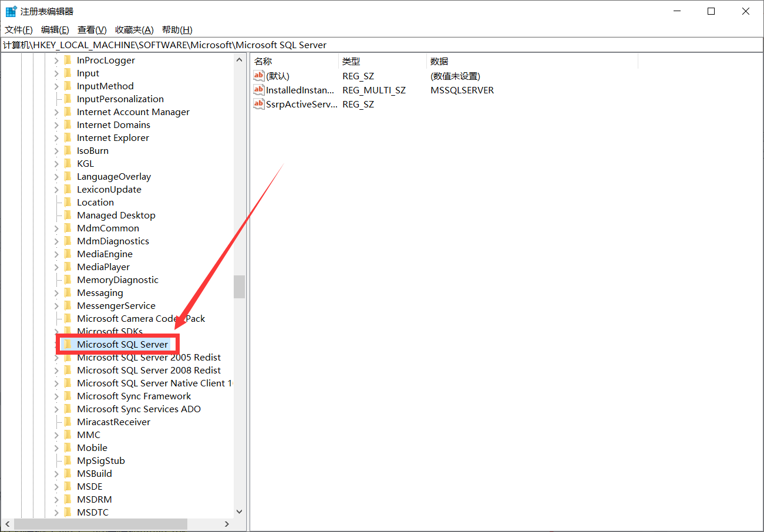Image resolution: width=764 pixels, height=532 pixels.
Task: Select the SsrpActiveServ... value name
Action: point(302,105)
